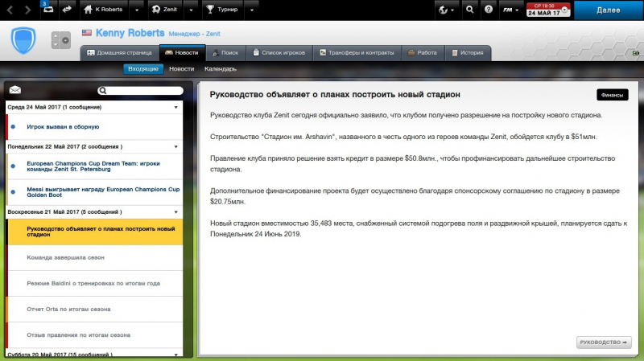Collapse the Среда 24 Май 2017 group
This screenshot has height=361, width=644.
(x=175, y=108)
